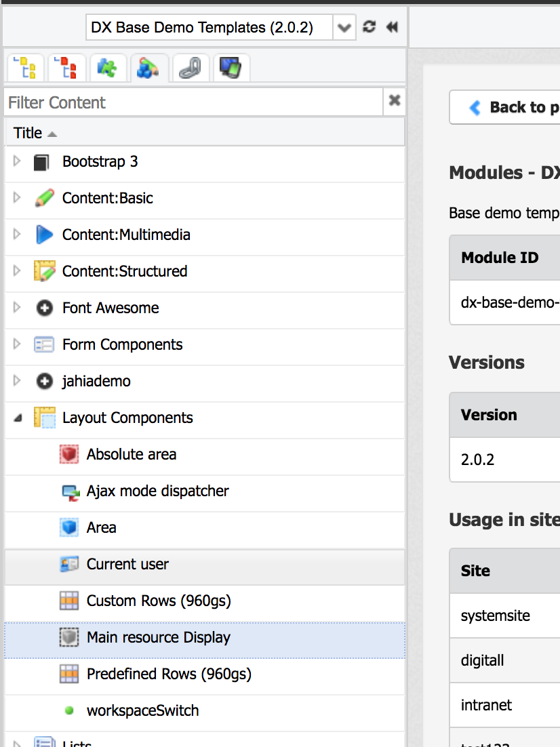The width and height of the screenshot is (560, 747).
Task: Open the green workspaceSwitch component
Action: coord(142,710)
